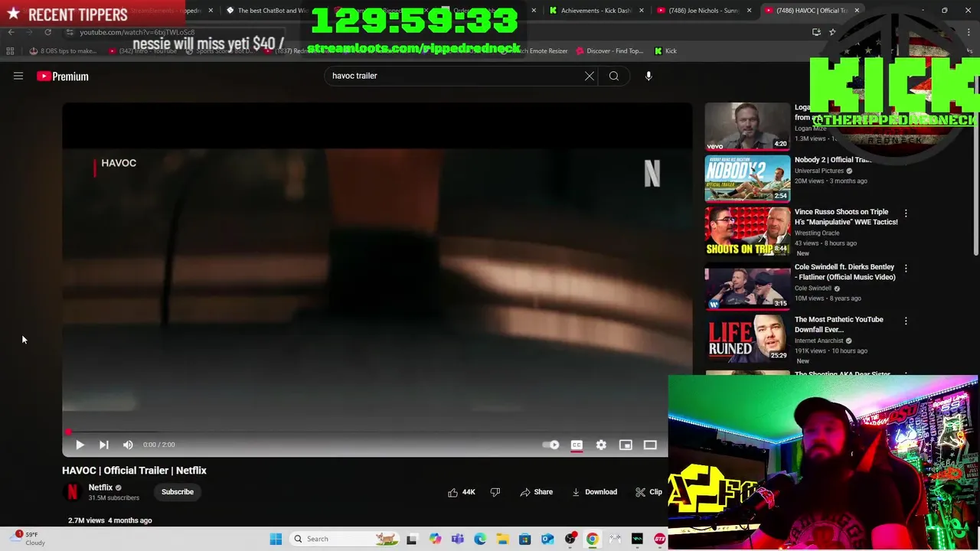Toggle closed captions in player
This screenshot has height=551, width=980.
577,445
